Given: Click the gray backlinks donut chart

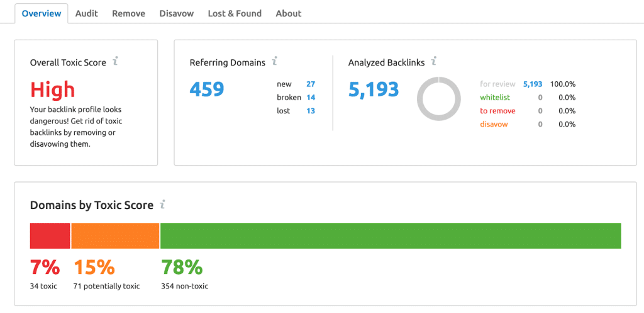Looking at the screenshot, I should click(x=438, y=99).
